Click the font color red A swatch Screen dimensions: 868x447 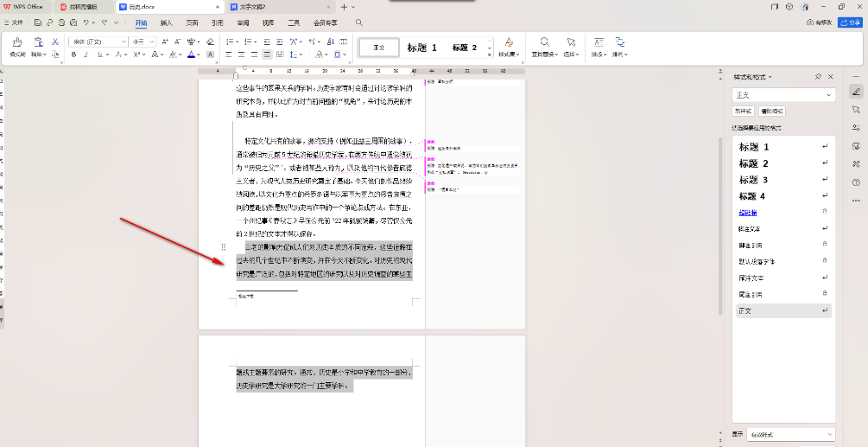[193, 54]
